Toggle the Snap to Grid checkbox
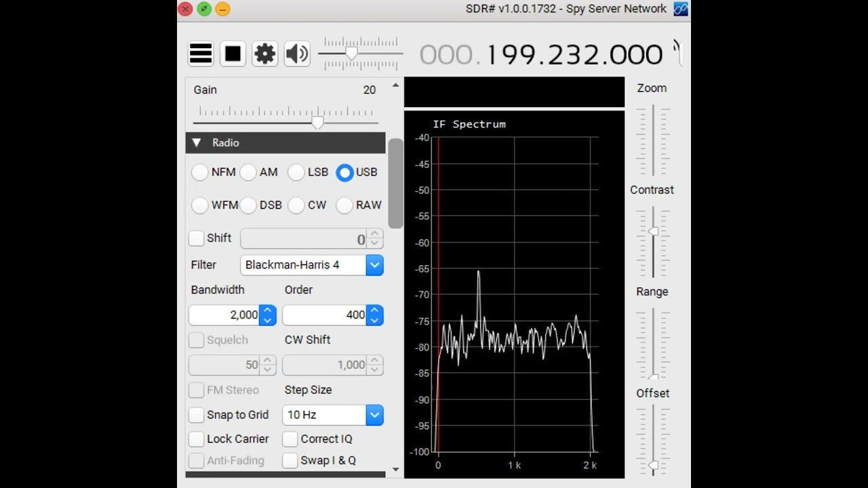Image resolution: width=868 pixels, height=488 pixels. click(x=197, y=414)
